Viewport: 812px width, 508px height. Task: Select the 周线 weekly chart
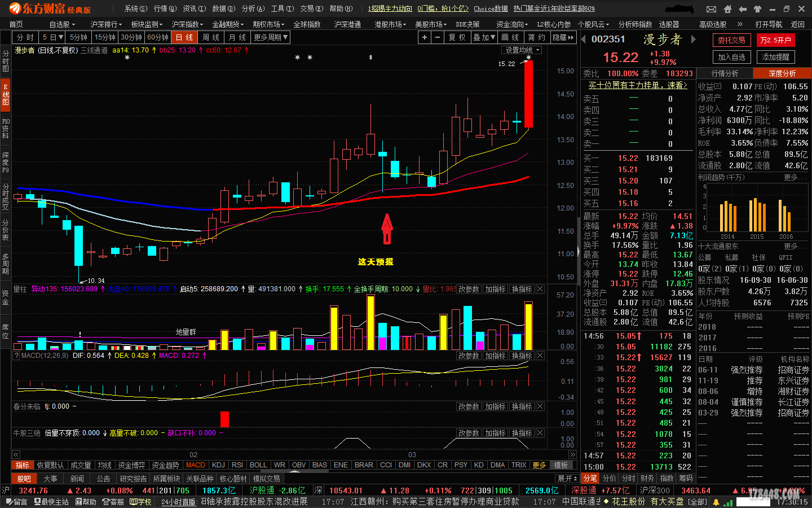pyautogui.click(x=210, y=37)
